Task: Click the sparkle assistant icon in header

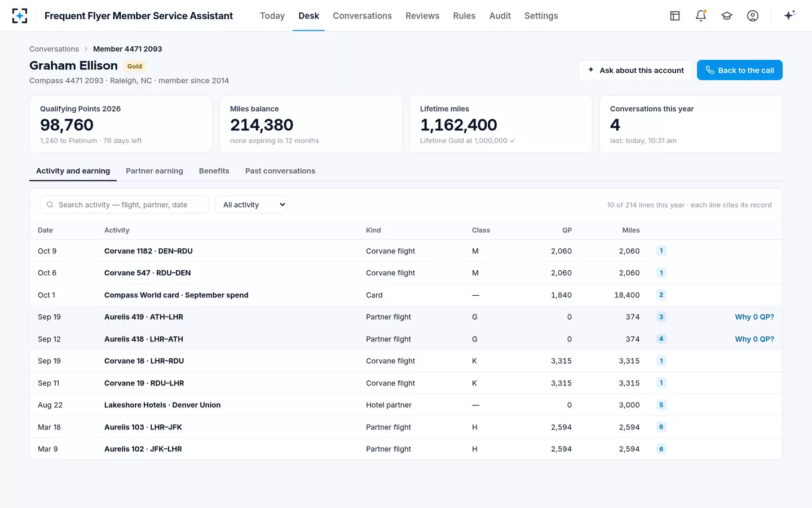Action: (789, 15)
